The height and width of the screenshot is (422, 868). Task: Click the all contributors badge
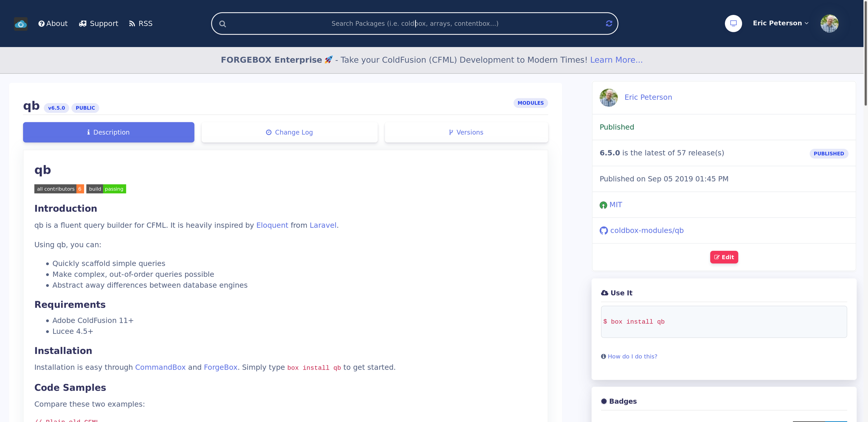pos(59,189)
